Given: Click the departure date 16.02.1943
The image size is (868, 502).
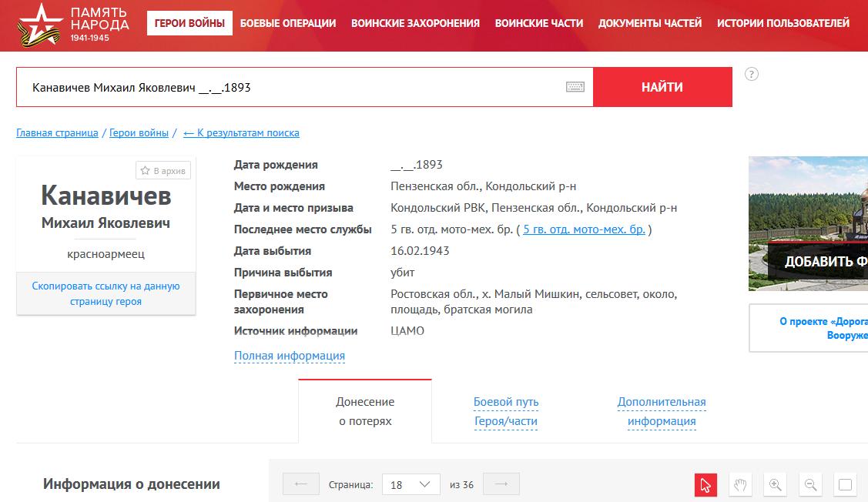Looking at the screenshot, I should click(x=420, y=251).
